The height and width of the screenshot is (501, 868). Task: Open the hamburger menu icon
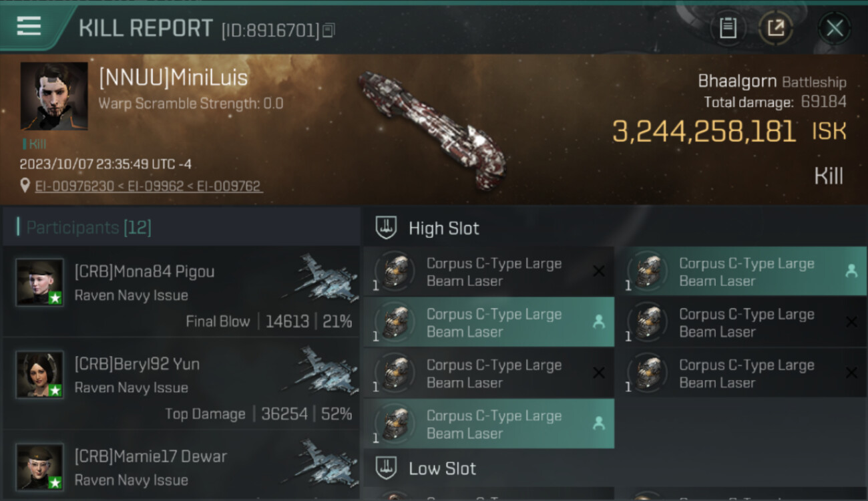coord(29,26)
